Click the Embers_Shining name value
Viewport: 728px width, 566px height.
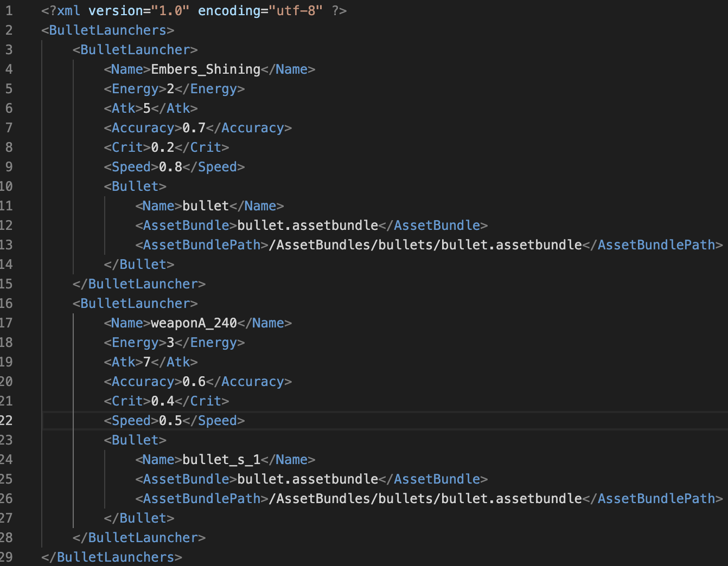tap(205, 69)
